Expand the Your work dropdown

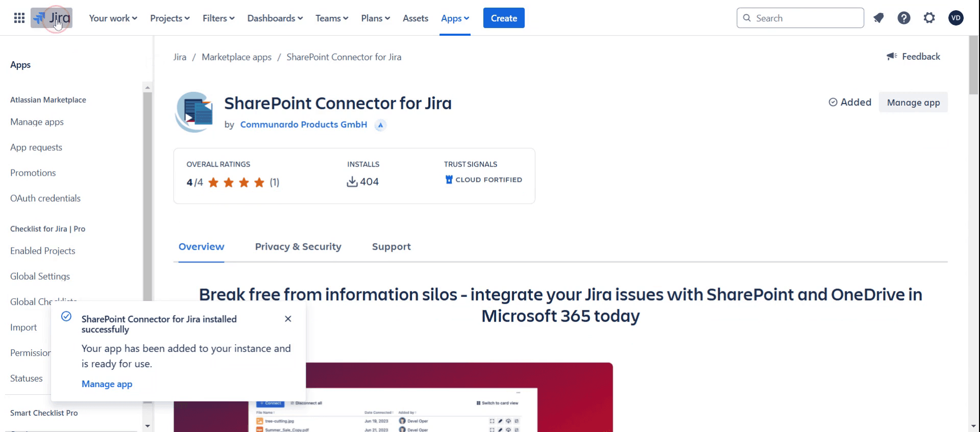coord(113,18)
